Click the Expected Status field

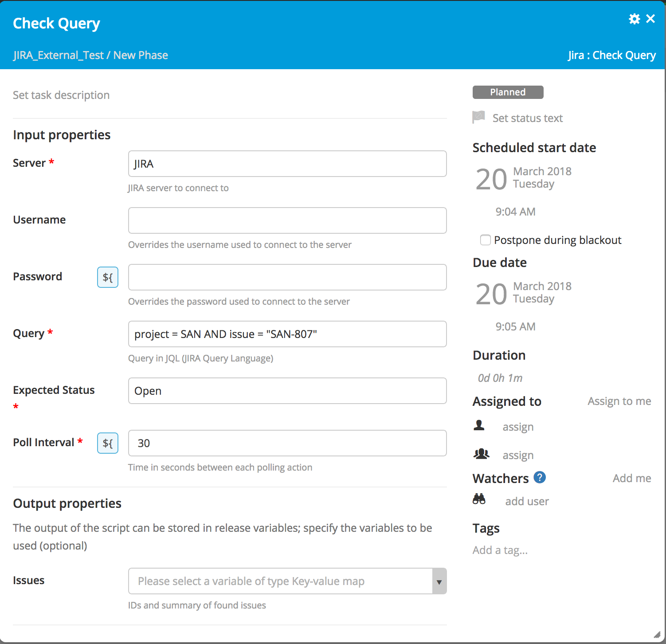coord(287,391)
